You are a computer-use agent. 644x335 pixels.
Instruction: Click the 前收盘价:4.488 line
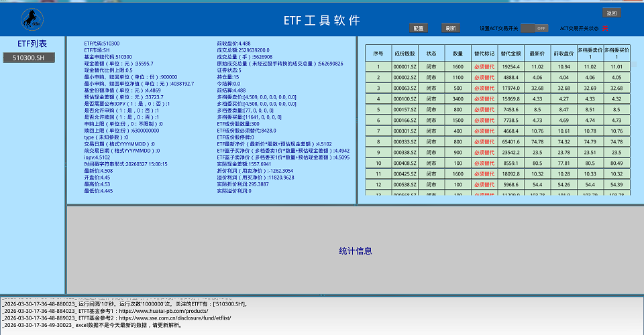[233, 44]
